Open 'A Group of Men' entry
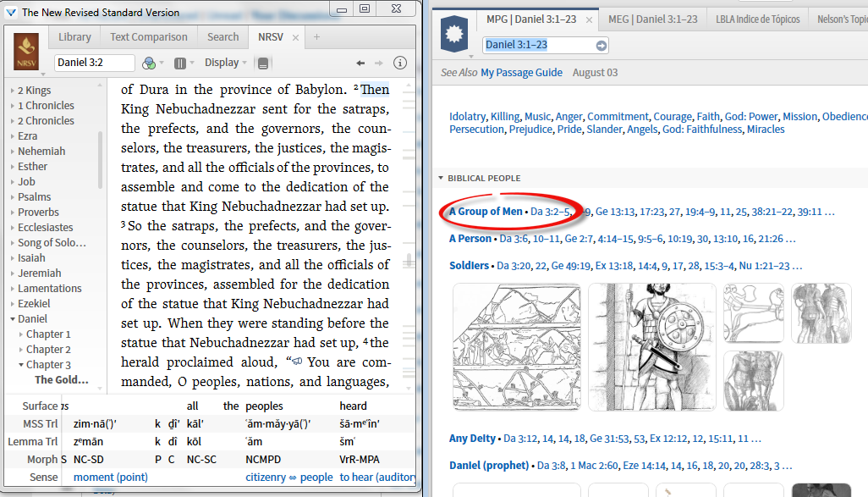868x497 pixels. coord(486,211)
